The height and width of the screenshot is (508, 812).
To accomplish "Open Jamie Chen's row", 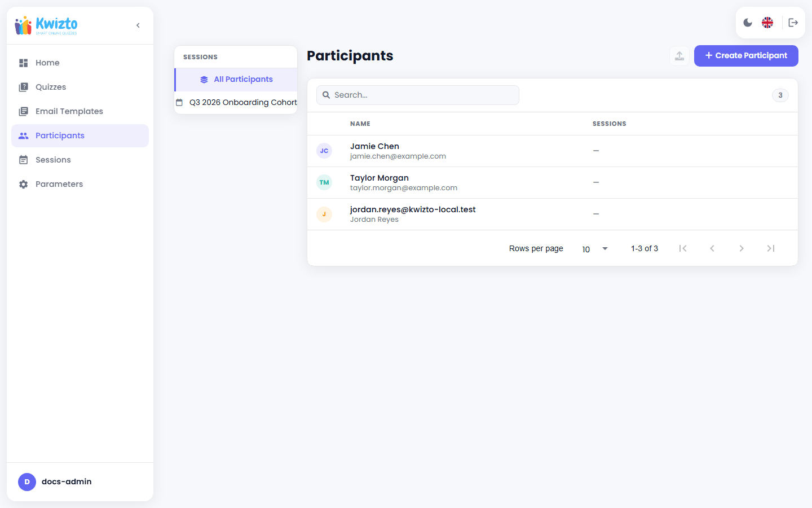I will 553,151.
